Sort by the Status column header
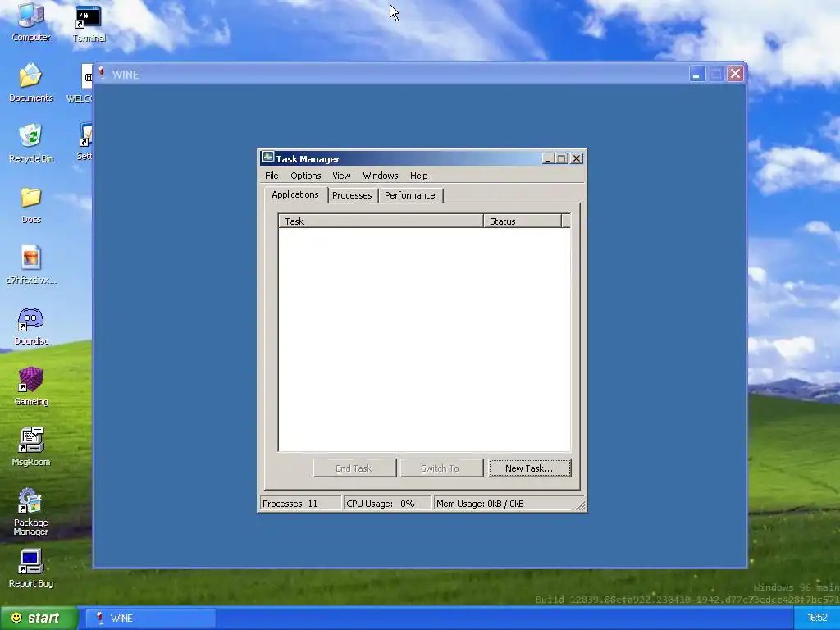 click(523, 221)
